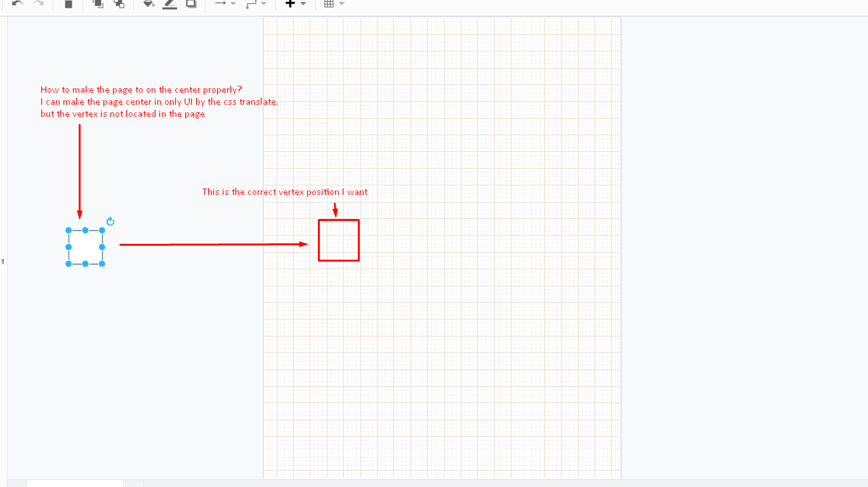
Task: Click the rotation handle above the selected square
Action: tap(110, 222)
